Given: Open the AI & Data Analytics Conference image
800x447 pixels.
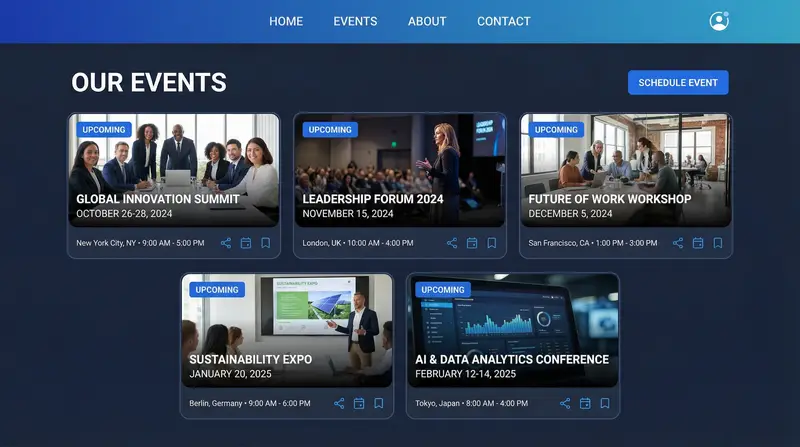Looking at the screenshot, I should tap(513, 331).
